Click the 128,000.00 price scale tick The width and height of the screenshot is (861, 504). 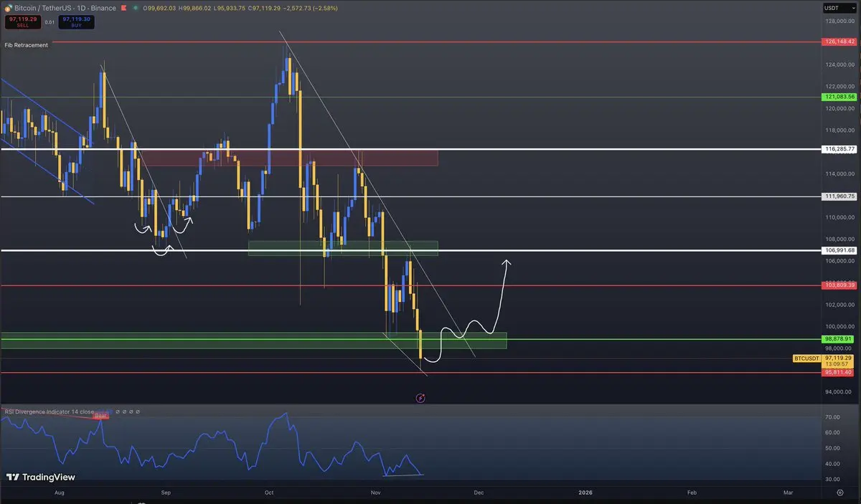click(x=839, y=21)
